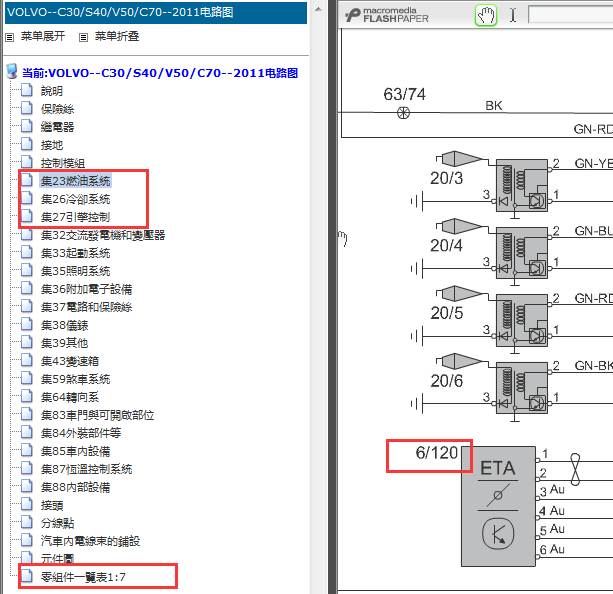The width and height of the screenshot is (613, 594).
Task: Click the Macromedia FlashPaper logo
Action: pos(387,15)
